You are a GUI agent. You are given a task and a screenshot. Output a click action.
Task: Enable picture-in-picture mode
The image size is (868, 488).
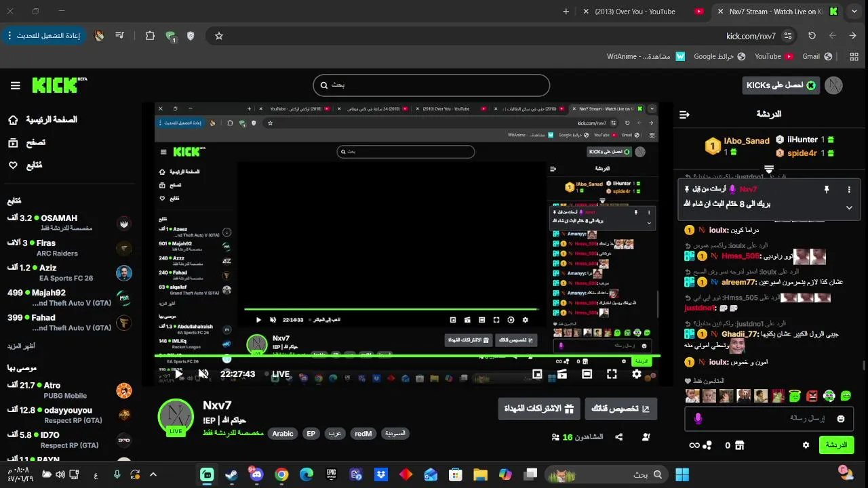pos(537,373)
